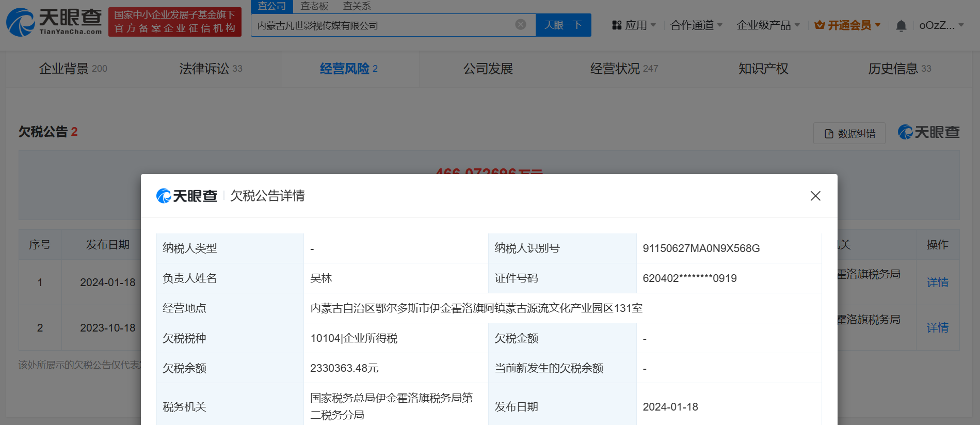980x425 pixels.
Task: Click the responsible person name 吴林
Action: coord(321,278)
